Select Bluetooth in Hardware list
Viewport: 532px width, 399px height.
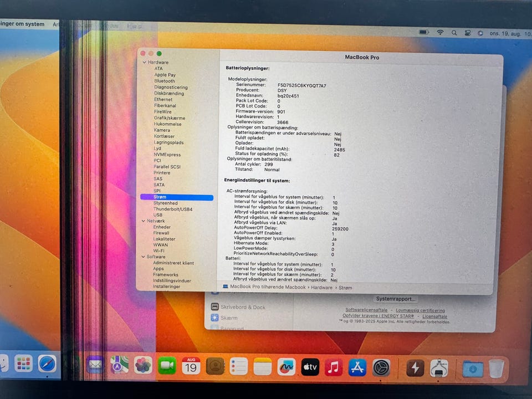165,81
